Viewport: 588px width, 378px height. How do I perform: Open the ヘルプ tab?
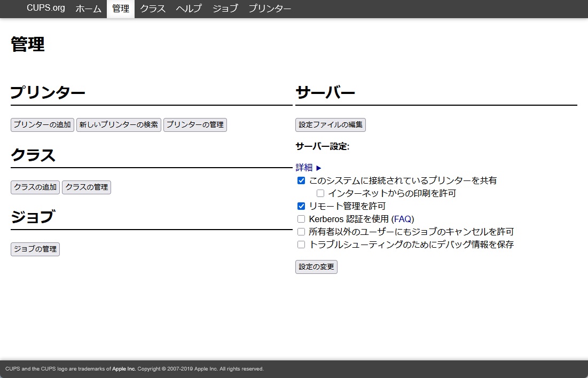click(x=189, y=9)
